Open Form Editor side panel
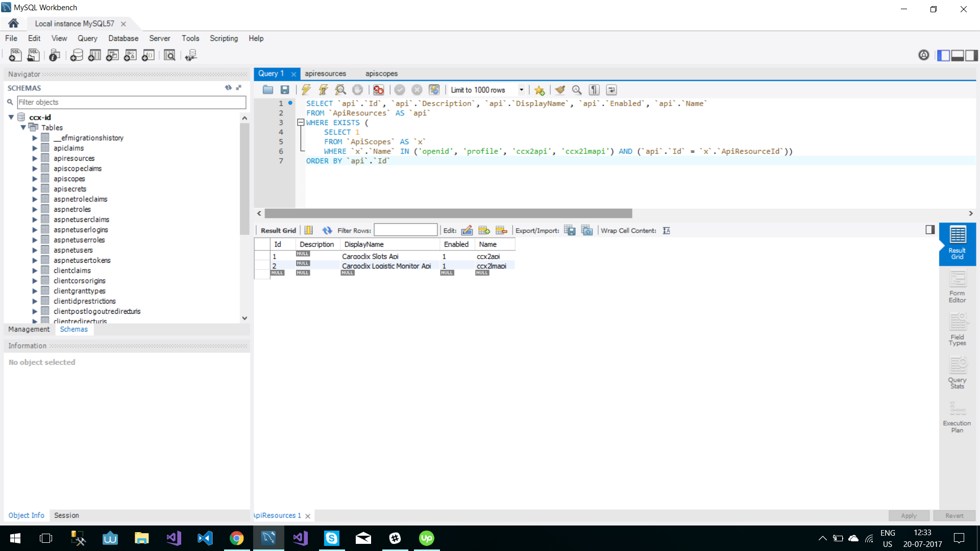The height and width of the screenshot is (551, 980). [957, 287]
